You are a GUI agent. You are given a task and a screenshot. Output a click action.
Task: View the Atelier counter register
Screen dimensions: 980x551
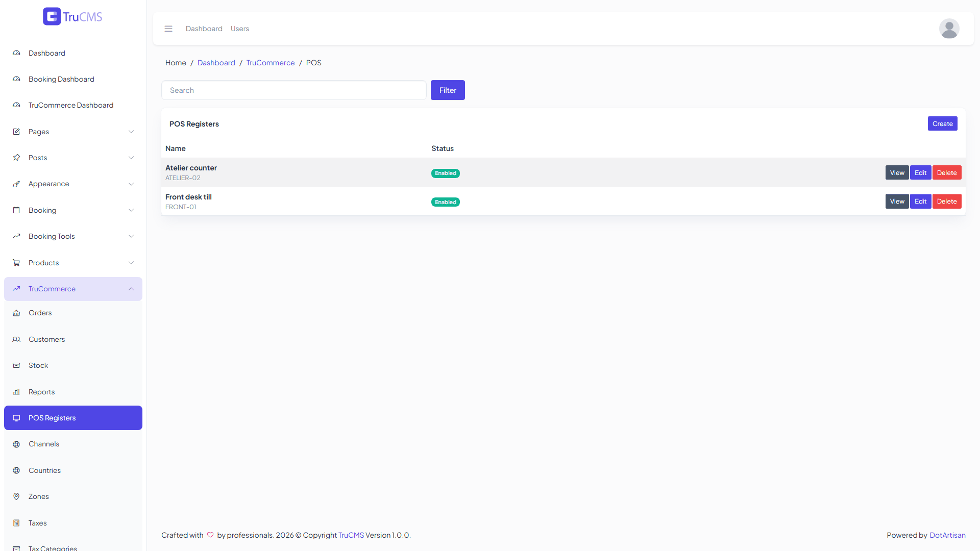coord(897,172)
